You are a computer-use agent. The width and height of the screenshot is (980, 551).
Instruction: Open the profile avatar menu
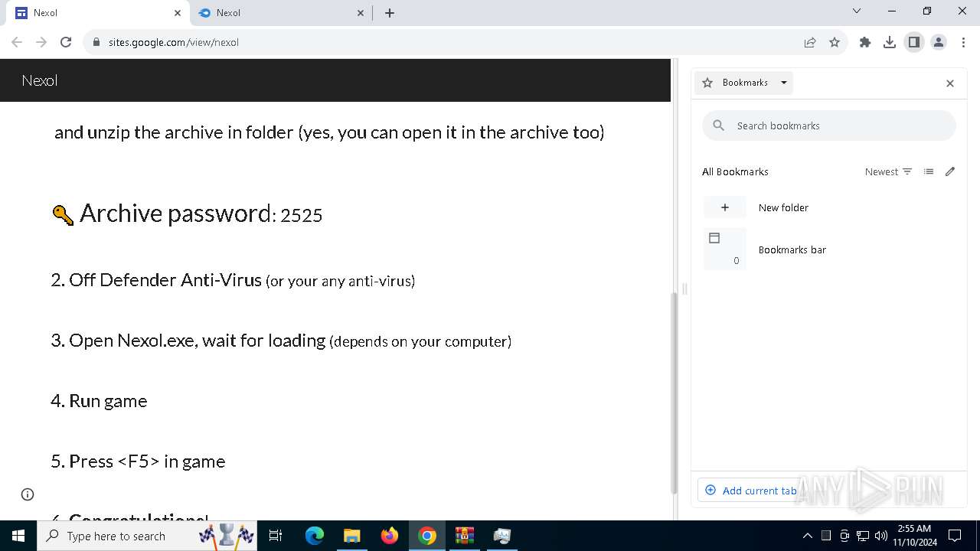click(939, 42)
